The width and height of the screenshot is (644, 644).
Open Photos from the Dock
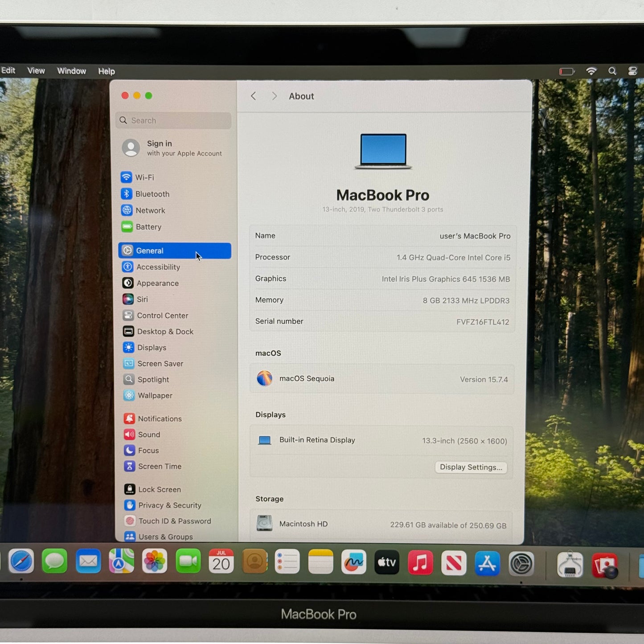pyautogui.click(x=155, y=561)
